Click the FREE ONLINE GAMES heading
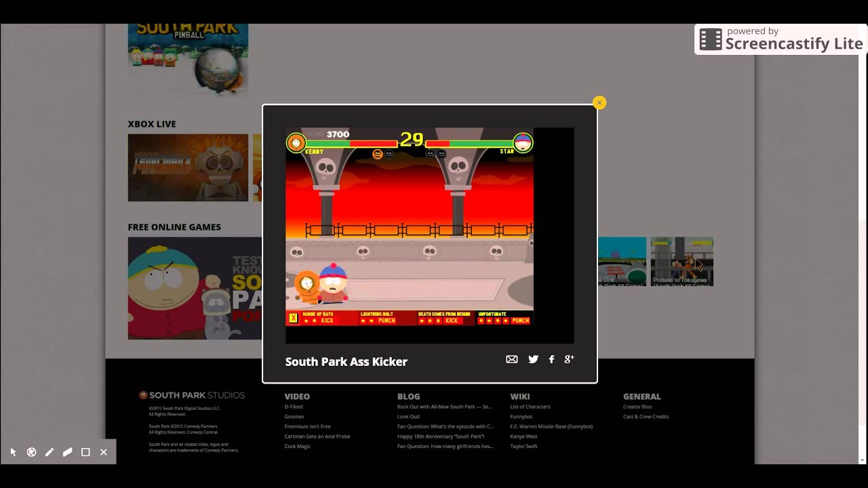Screen dimensions: 868x488 coord(174,227)
